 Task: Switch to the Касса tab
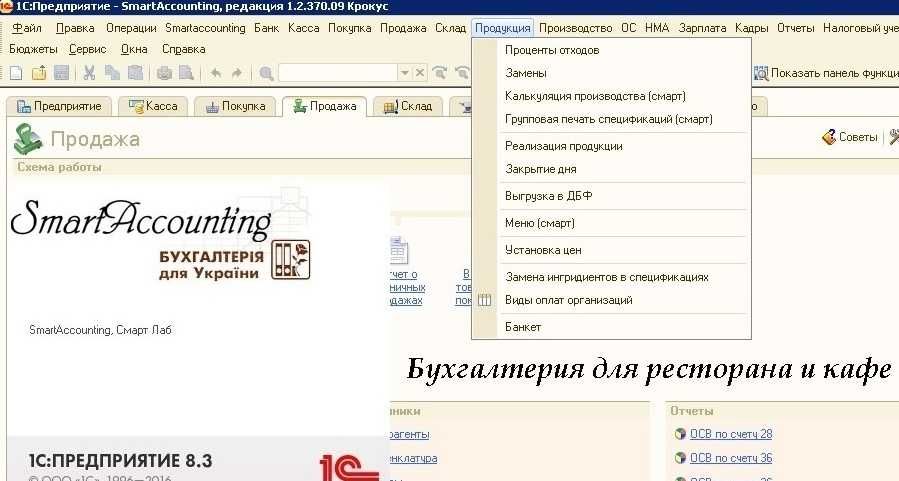pos(153,106)
